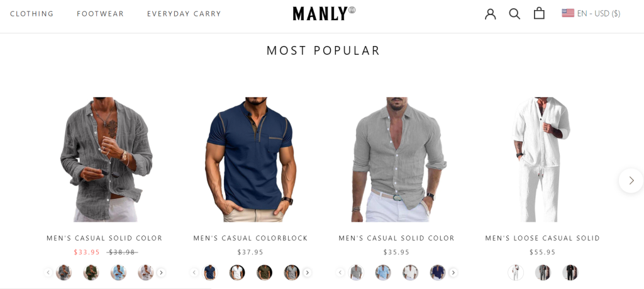
Task: Select light blue swatch under $35.95 shirt
Action: pos(383,273)
